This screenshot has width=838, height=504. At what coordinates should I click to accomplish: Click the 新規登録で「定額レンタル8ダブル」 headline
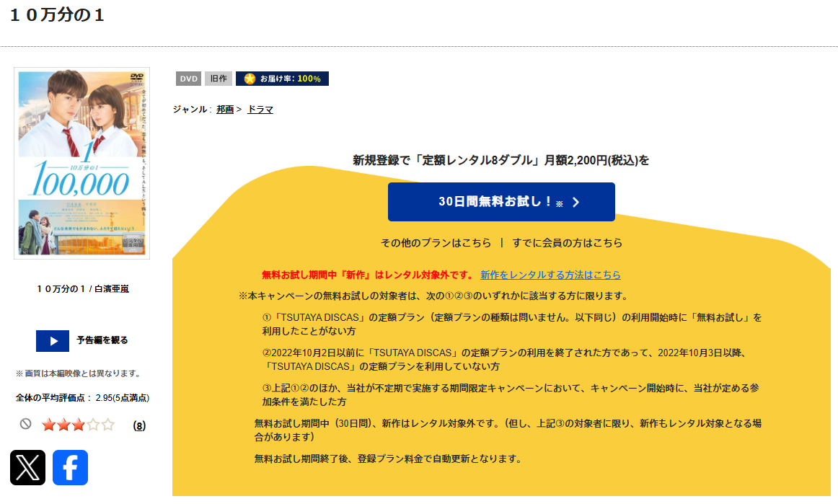[500, 160]
